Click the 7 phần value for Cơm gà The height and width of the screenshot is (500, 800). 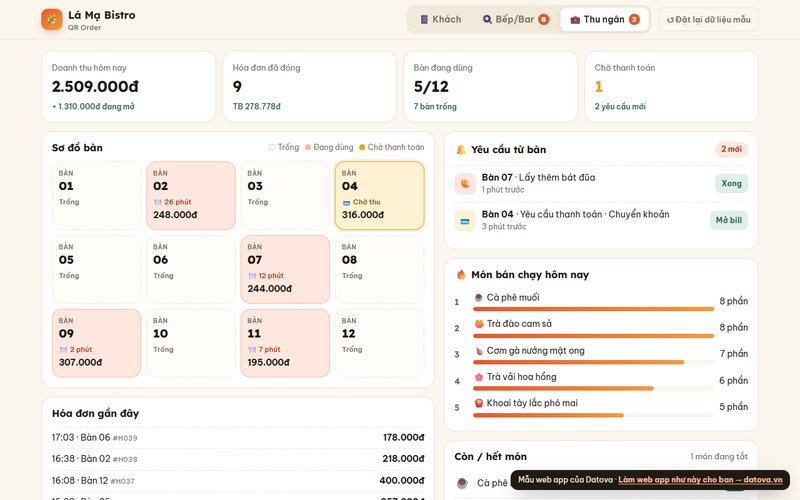click(x=734, y=354)
